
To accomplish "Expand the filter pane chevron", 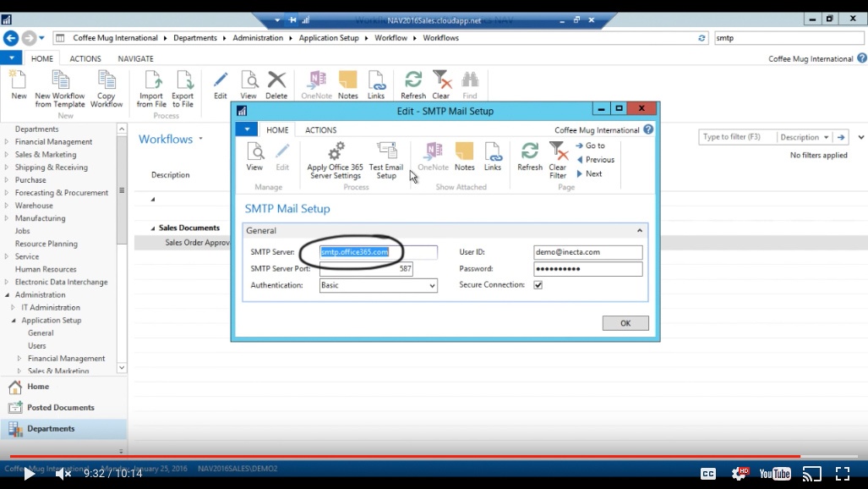I will (x=860, y=137).
